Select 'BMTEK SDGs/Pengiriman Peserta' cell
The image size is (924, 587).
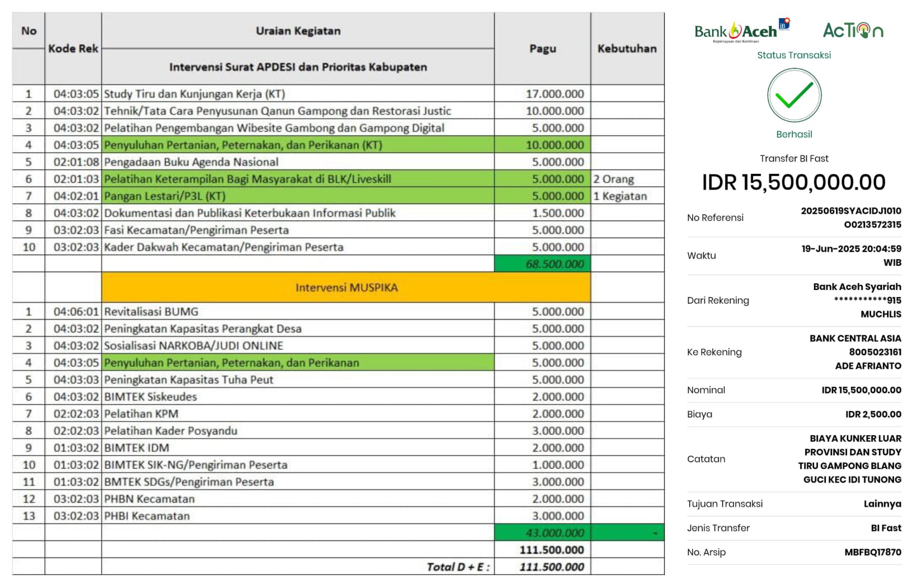(x=298, y=482)
